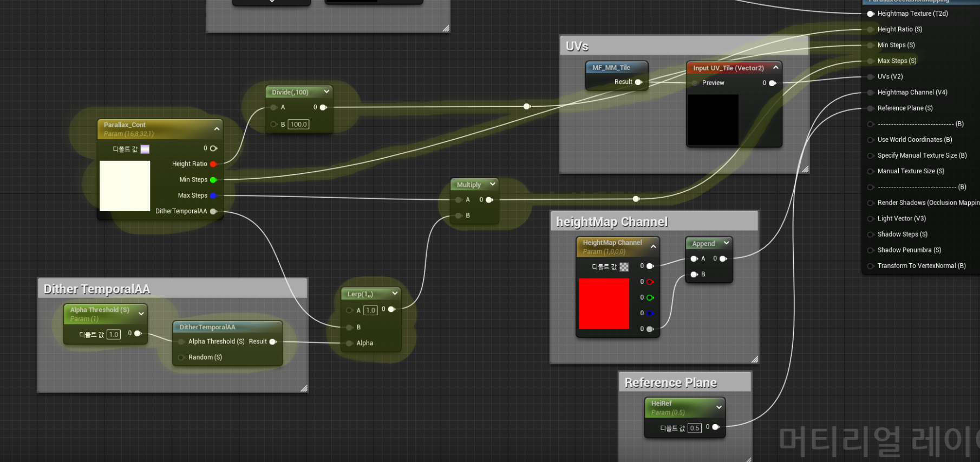
Task: Expand the HeiRef node chevron
Action: coord(719,407)
